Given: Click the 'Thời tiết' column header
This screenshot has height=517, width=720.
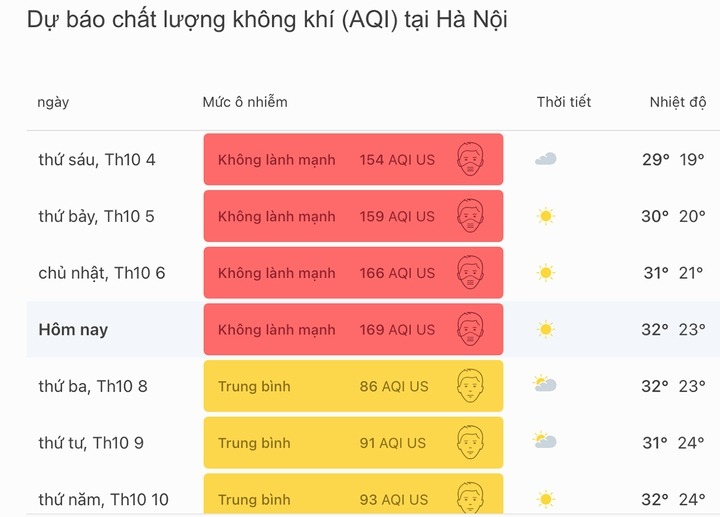Looking at the screenshot, I should [x=563, y=102].
